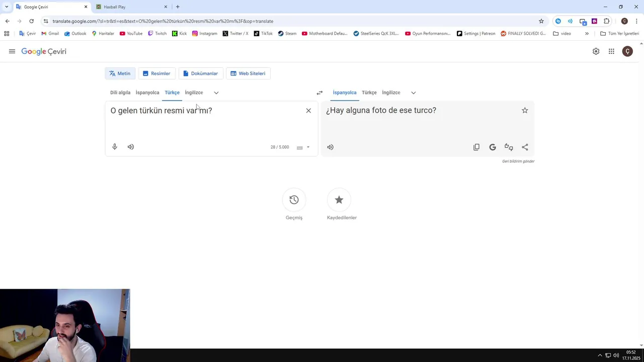Switch to Resimler image translation
The image size is (644, 362).
156,73
